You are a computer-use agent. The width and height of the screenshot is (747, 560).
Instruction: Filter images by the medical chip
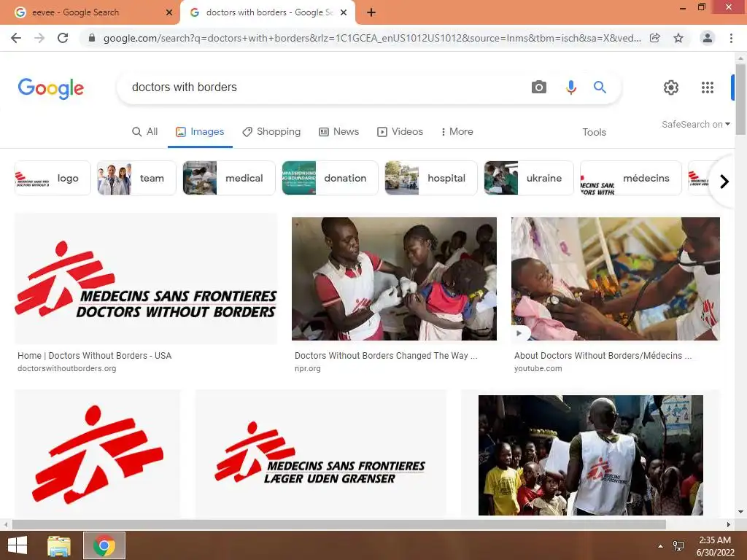pyautogui.click(x=229, y=178)
